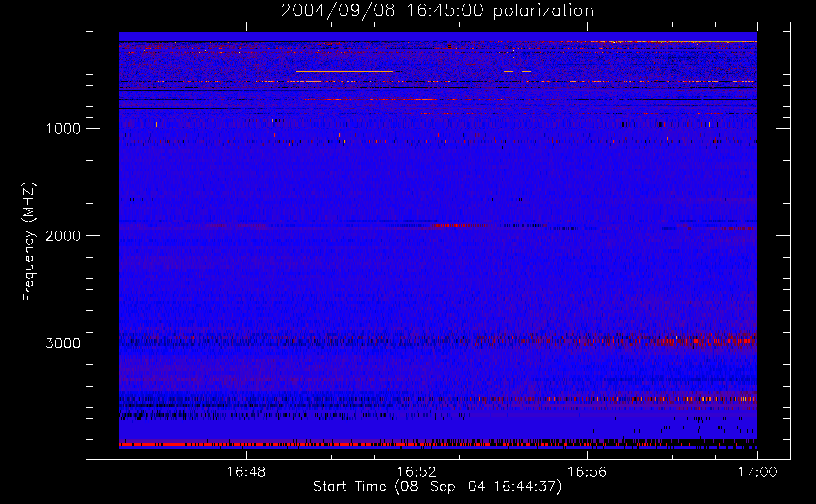Image resolution: width=816 pixels, height=504 pixels.
Task: Click the 1000 frequency tick label
Action: (x=63, y=129)
